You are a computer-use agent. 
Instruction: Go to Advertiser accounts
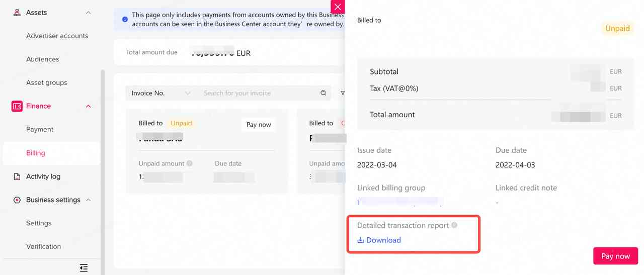[x=57, y=36]
